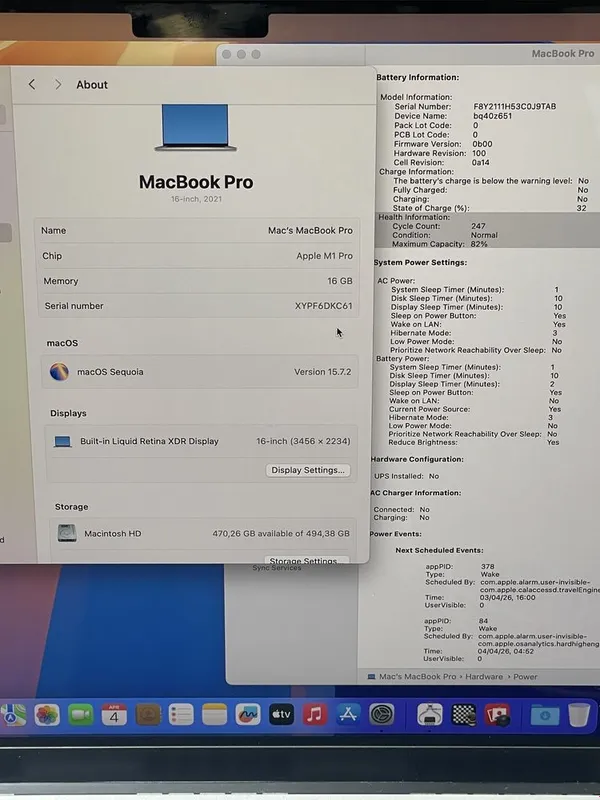Open the Calendar icon in the Dock
Image resolution: width=600 pixels, height=800 pixels.
click(x=114, y=715)
